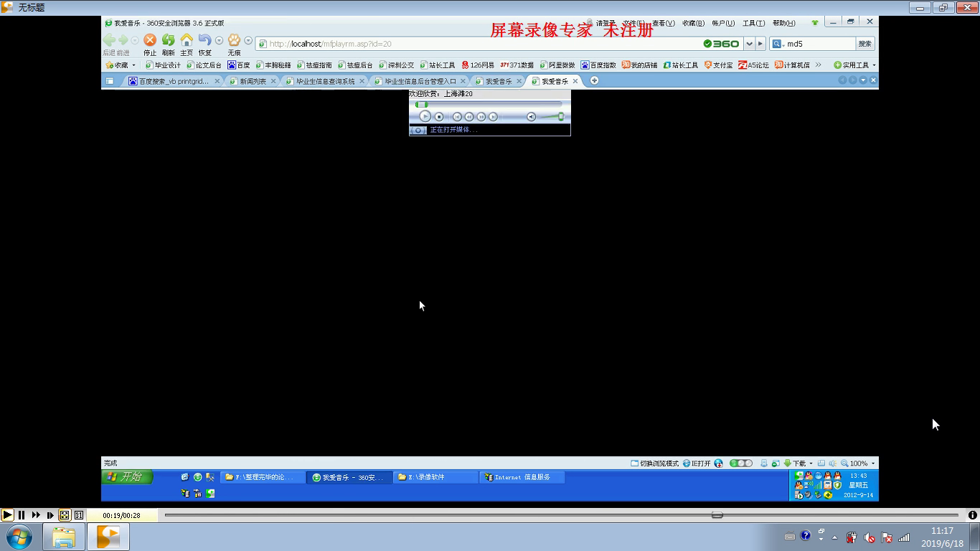Click the player seek slider thumb
Viewport: 980px width, 551px height.
click(x=717, y=514)
